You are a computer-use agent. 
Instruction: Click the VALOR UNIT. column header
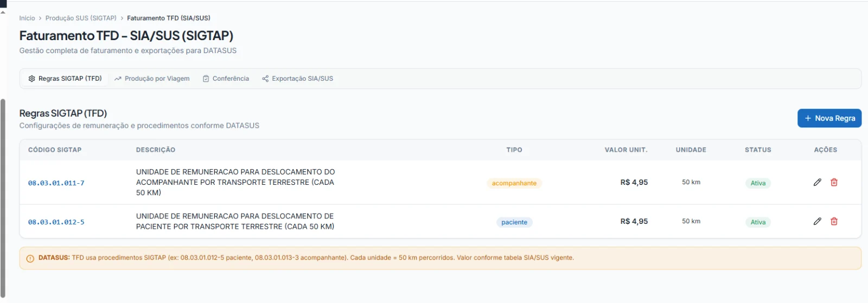[626, 150]
